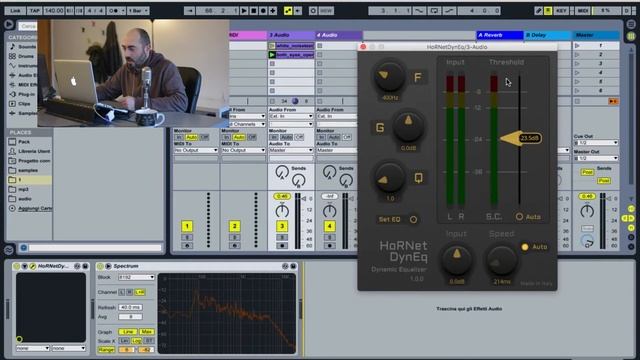This screenshot has height=360, width=640.
Task: Open the Cue Out dropdown in Master
Action: coord(596,142)
